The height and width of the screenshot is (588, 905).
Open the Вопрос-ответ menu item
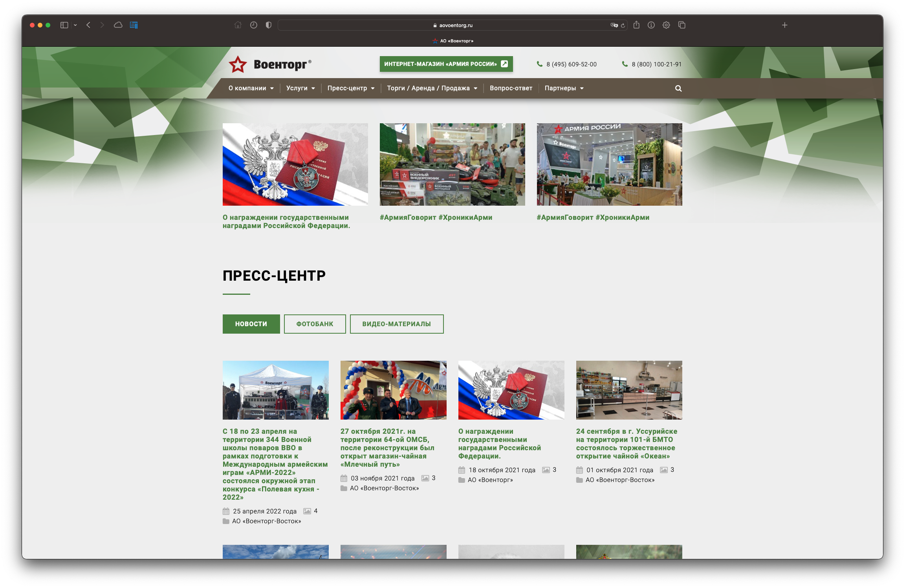[511, 88]
